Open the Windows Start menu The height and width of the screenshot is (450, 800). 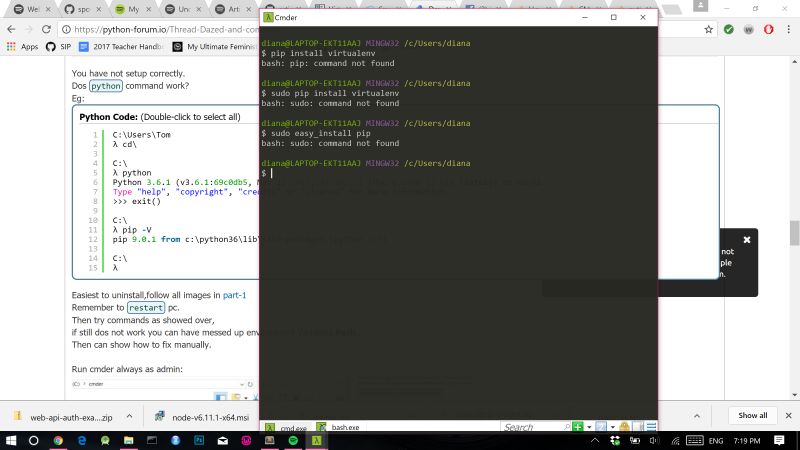(x=10, y=440)
